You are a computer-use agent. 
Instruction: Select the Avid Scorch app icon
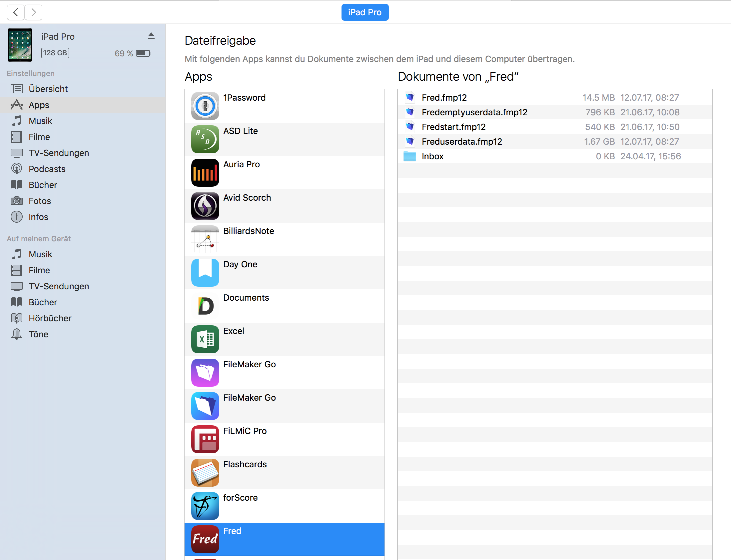point(205,206)
